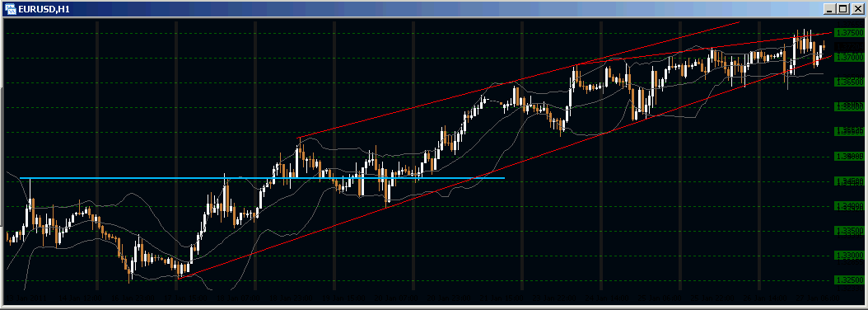Click the EURUSD chart window icon
The height and width of the screenshot is (310, 868).
[10, 9]
